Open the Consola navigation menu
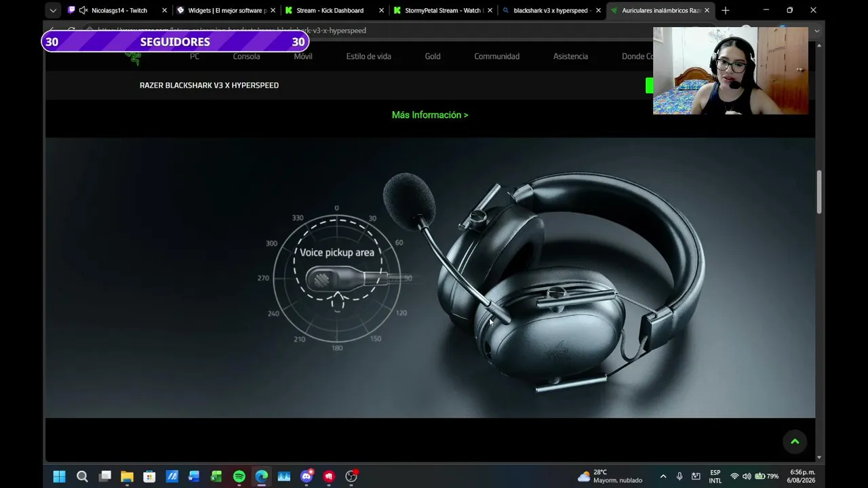This screenshot has height=488, width=868. [246, 56]
